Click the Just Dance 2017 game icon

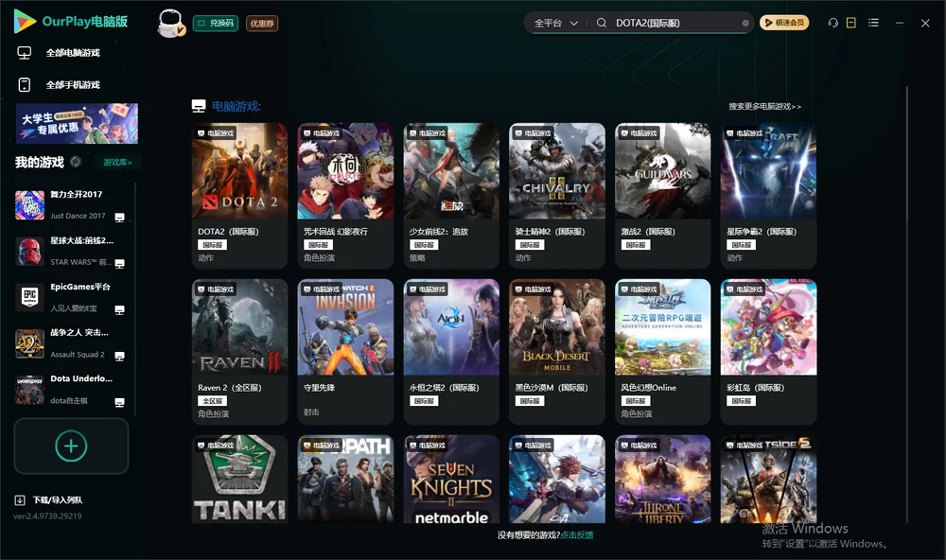tap(29, 205)
